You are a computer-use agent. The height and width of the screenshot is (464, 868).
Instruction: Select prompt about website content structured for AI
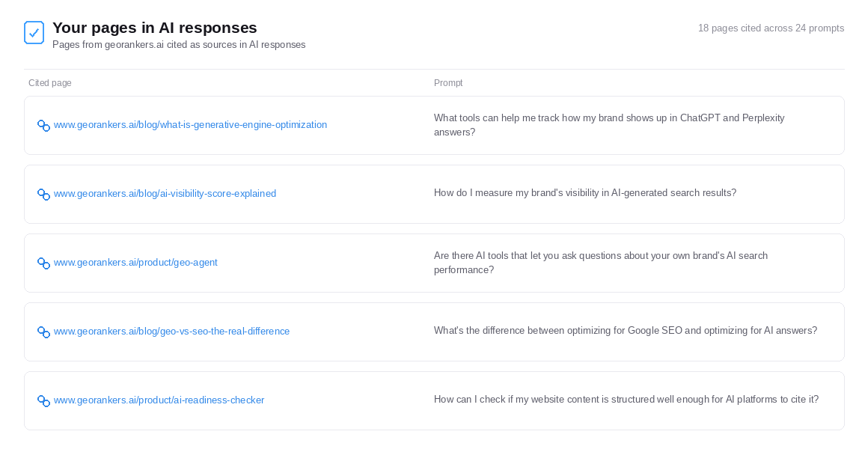[626, 400]
